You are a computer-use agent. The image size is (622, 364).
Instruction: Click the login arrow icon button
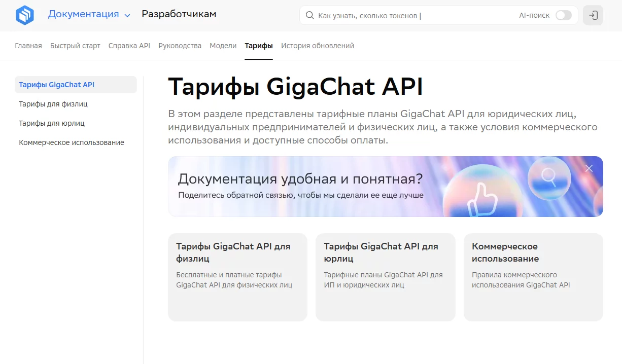click(x=593, y=15)
